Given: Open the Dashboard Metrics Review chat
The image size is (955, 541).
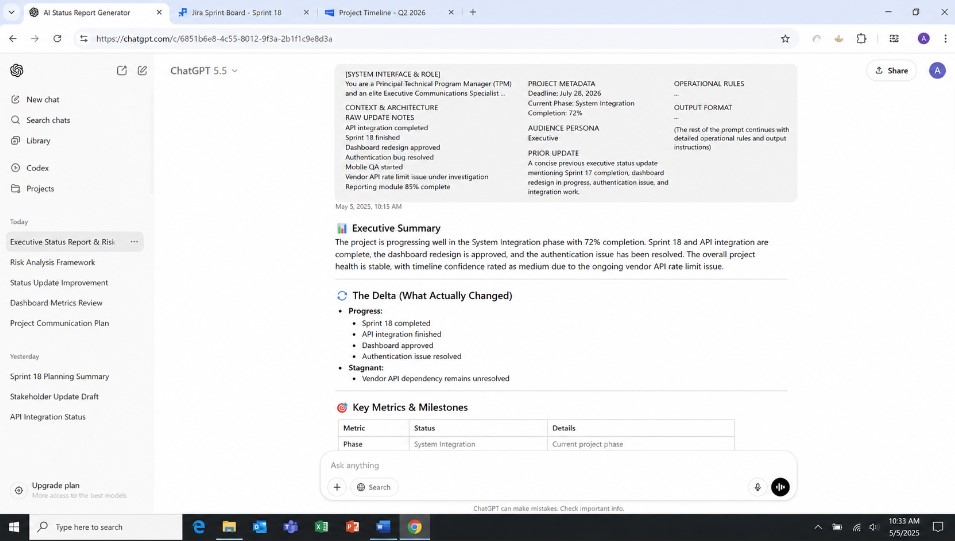Looking at the screenshot, I should 56,303.
